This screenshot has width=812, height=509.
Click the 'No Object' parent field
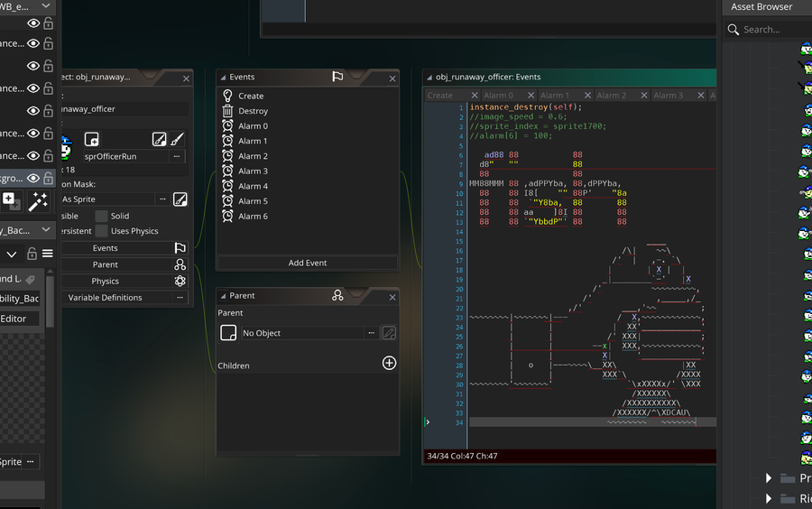pos(302,333)
